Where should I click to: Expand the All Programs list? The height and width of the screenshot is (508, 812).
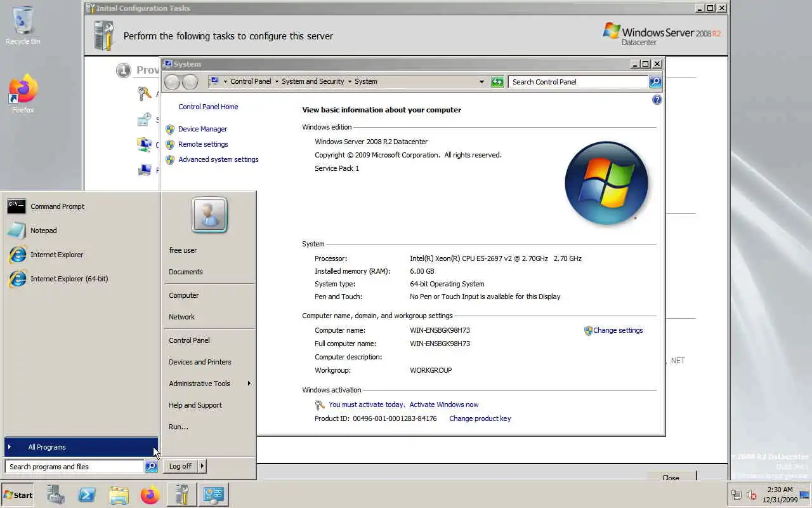[x=81, y=447]
